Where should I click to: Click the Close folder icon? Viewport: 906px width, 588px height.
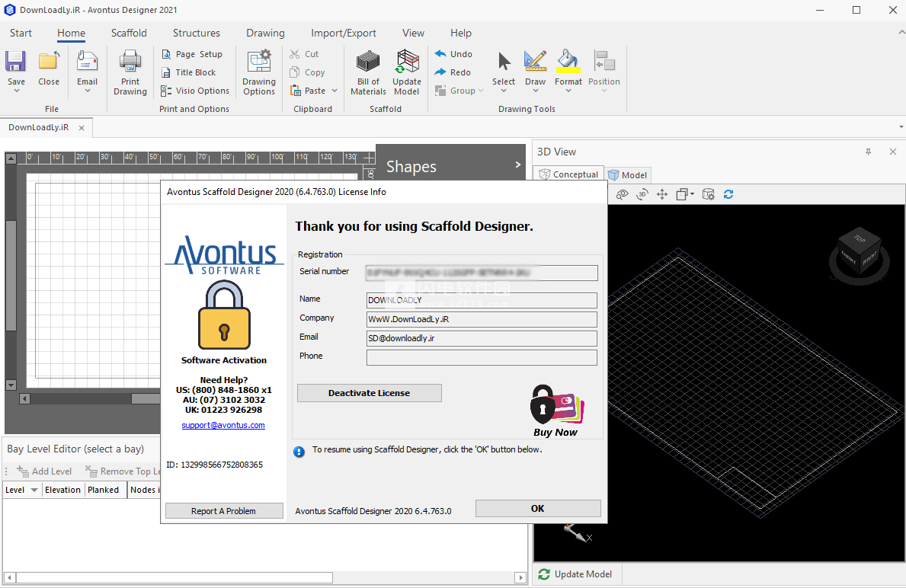pos(49,61)
